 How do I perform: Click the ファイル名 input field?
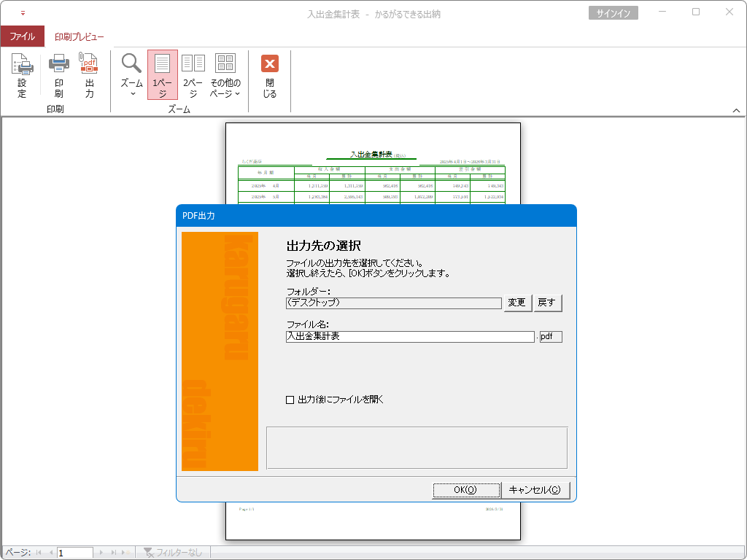coord(410,337)
